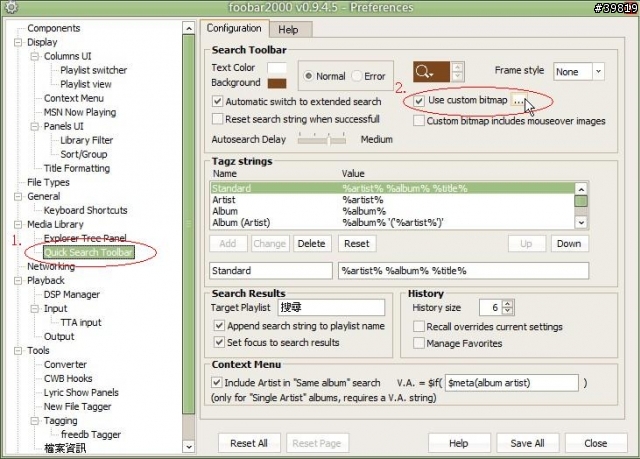Select Playlist switcher in tree
Screen dimensions: 640x459
point(93,70)
